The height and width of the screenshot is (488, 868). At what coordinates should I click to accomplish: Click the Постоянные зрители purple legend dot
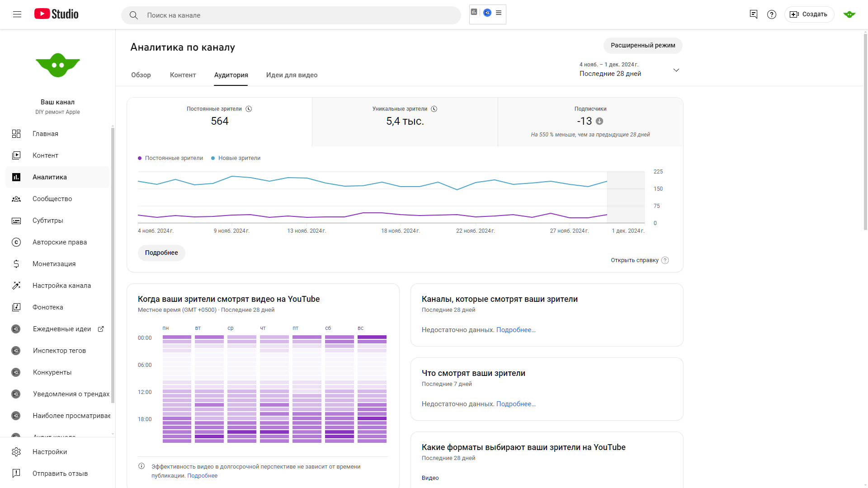tap(140, 158)
